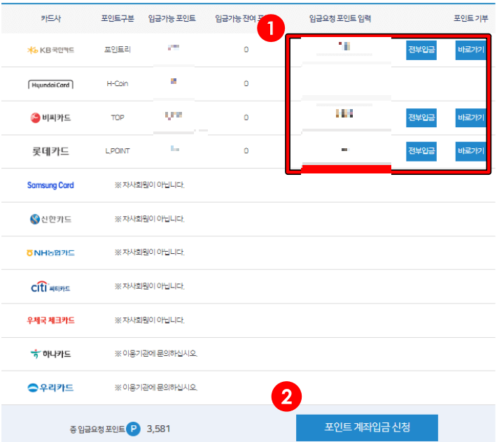This screenshot has height=442, width=504.
Task: Click remaining points 0 in Hyundai Card row
Action: [x=246, y=83]
